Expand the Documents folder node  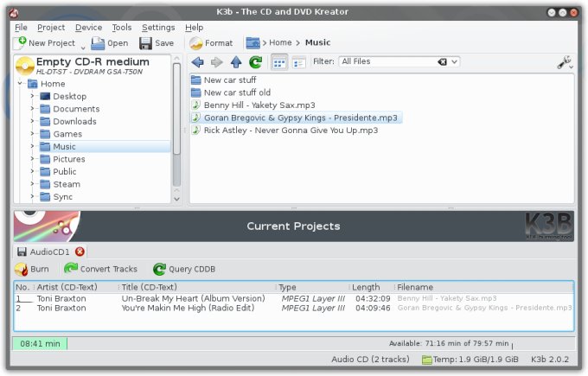32,109
